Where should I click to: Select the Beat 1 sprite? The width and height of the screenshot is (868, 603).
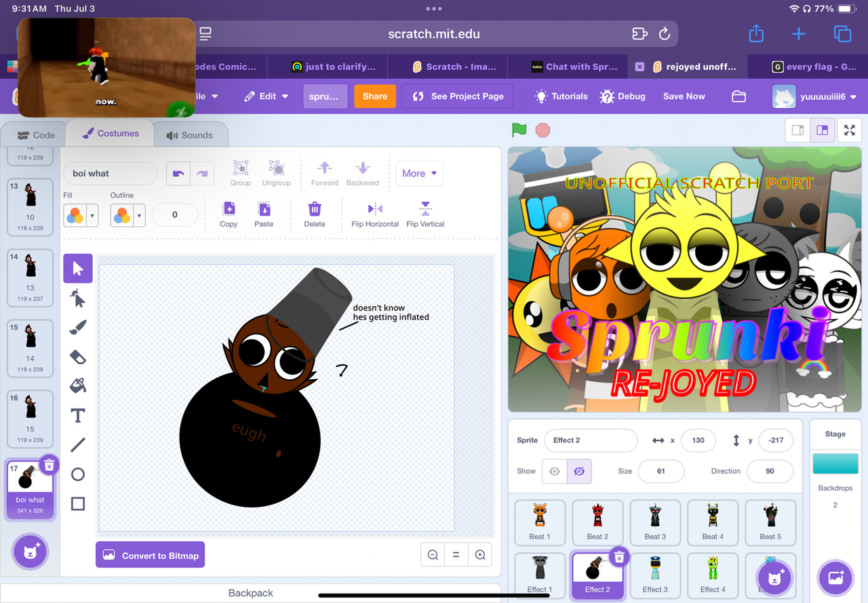tap(539, 522)
